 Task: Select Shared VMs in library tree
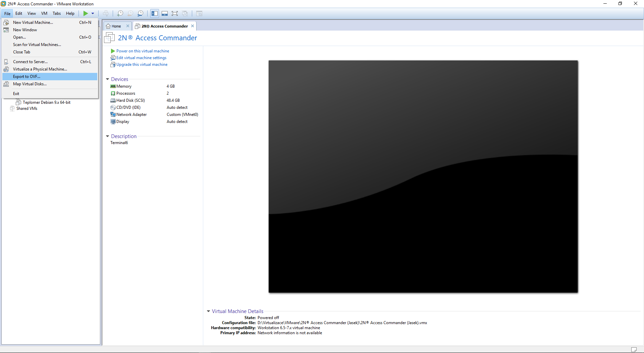(27, 108)
